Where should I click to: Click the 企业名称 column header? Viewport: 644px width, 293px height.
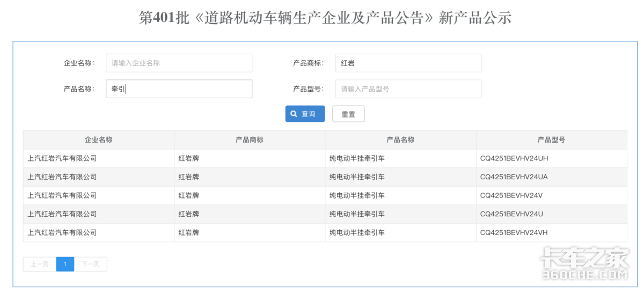tap(98, 140)
